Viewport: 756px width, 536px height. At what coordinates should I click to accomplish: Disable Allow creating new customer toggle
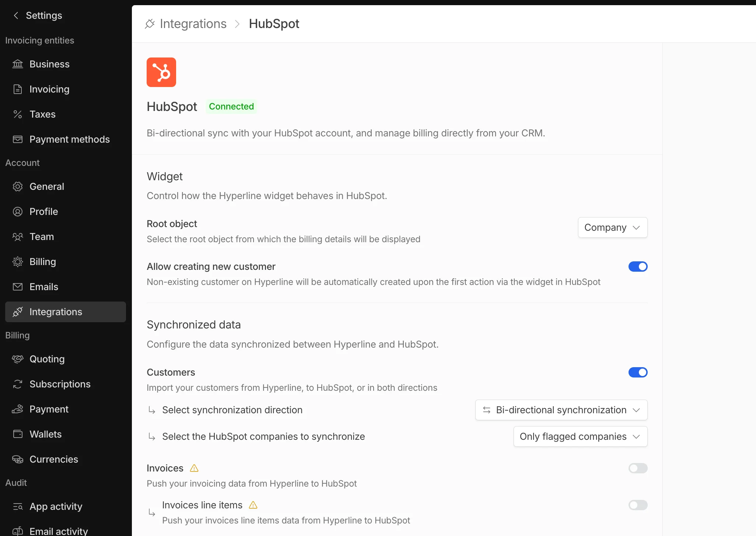coord(638,267)
